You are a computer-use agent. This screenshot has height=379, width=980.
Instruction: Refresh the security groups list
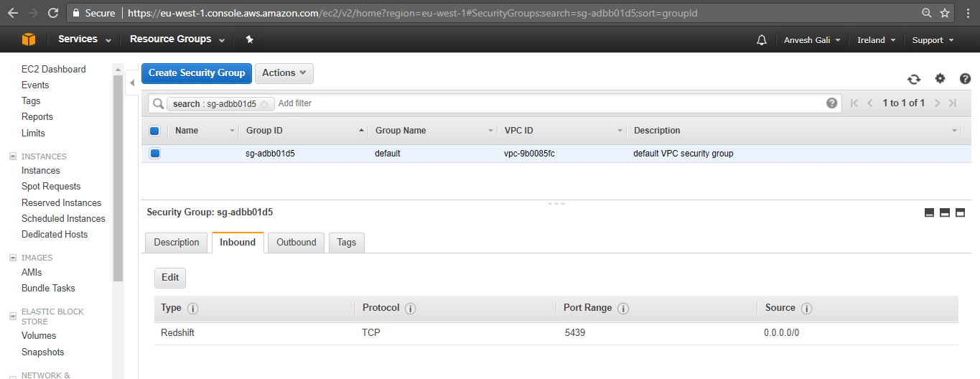[x=914, y=80]
